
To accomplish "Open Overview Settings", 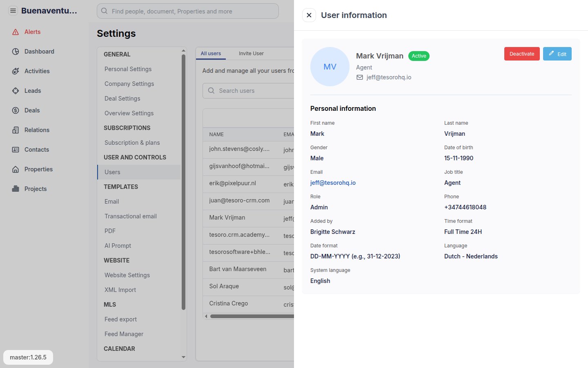I will tap(129, 113).
